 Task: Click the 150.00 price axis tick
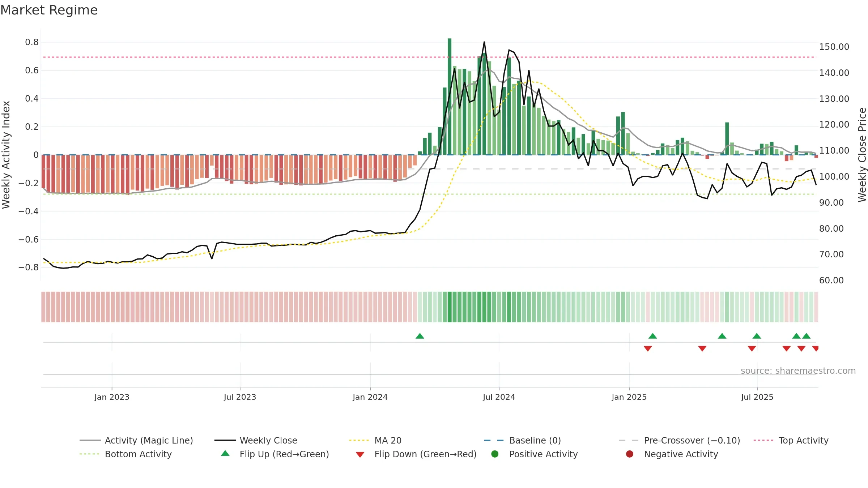[x=834, y=47]
